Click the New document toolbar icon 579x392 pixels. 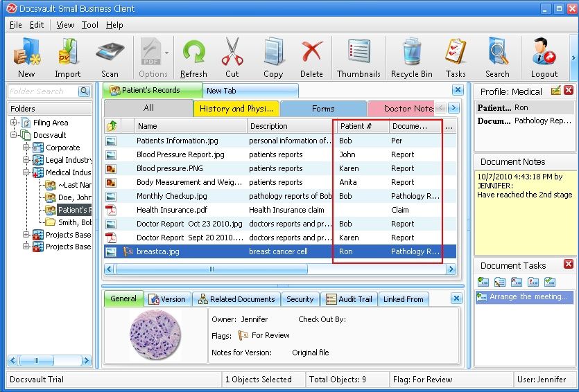[x=26, y=58]
